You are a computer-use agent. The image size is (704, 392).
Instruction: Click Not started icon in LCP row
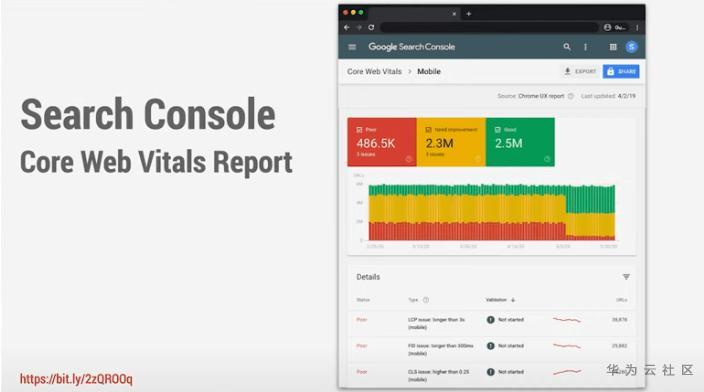click(x=491, y=320)
